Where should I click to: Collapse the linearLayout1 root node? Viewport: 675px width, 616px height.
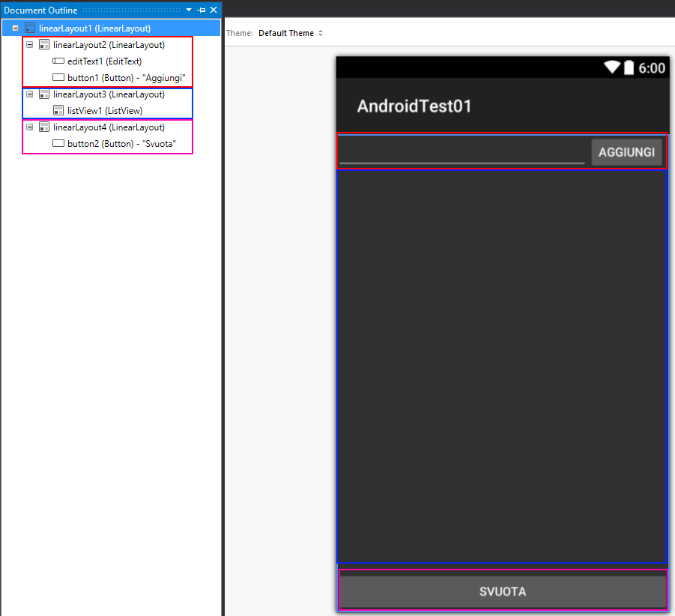(x=15, y=28)
